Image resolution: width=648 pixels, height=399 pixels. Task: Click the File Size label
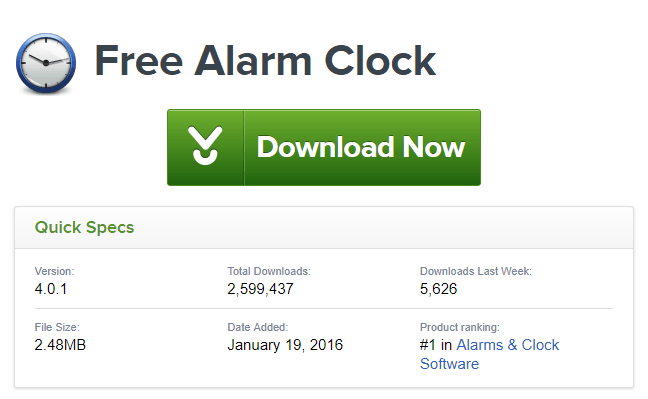57,327
